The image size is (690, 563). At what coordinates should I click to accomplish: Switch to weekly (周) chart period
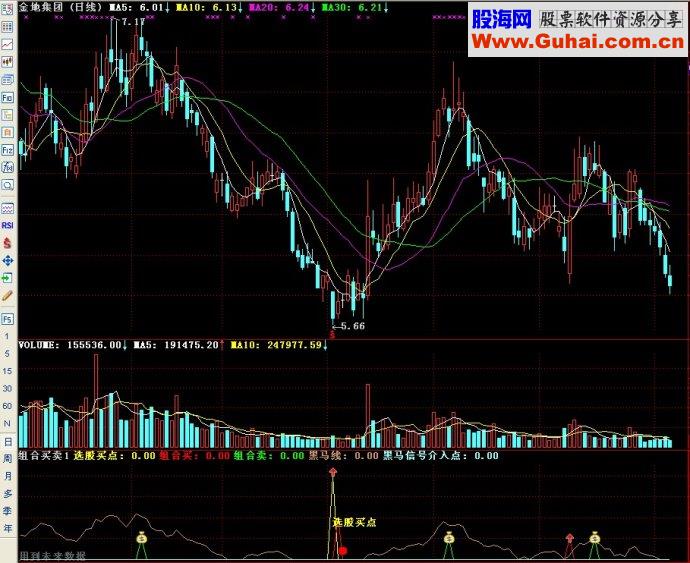[7, 459]
